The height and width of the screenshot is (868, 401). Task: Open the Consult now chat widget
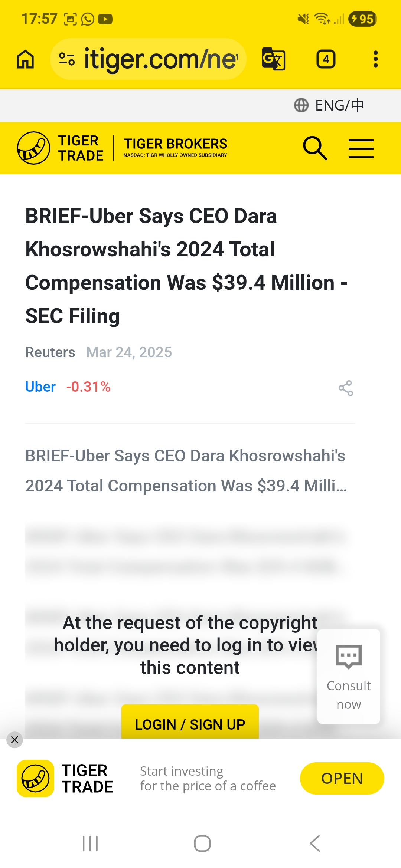coord(349,676)
